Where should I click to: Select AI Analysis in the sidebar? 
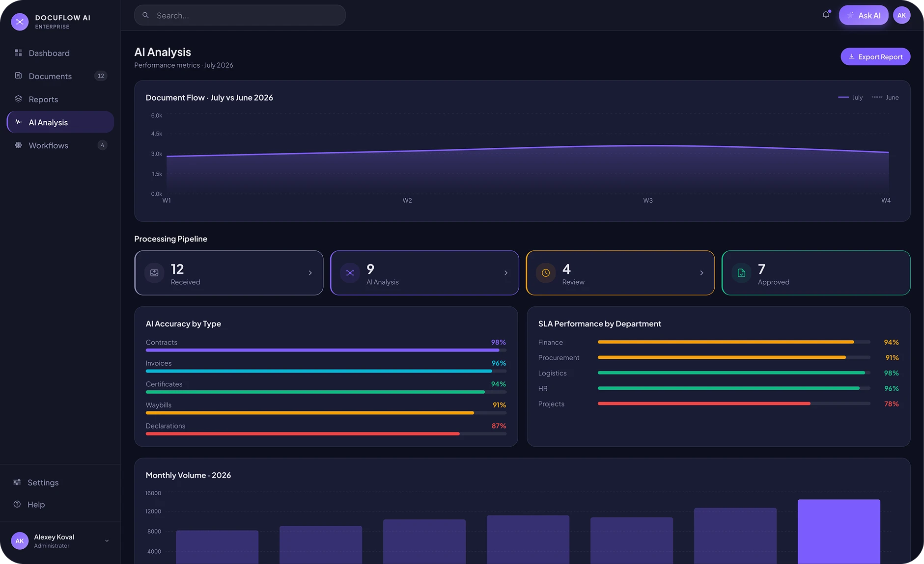point(60,122)
